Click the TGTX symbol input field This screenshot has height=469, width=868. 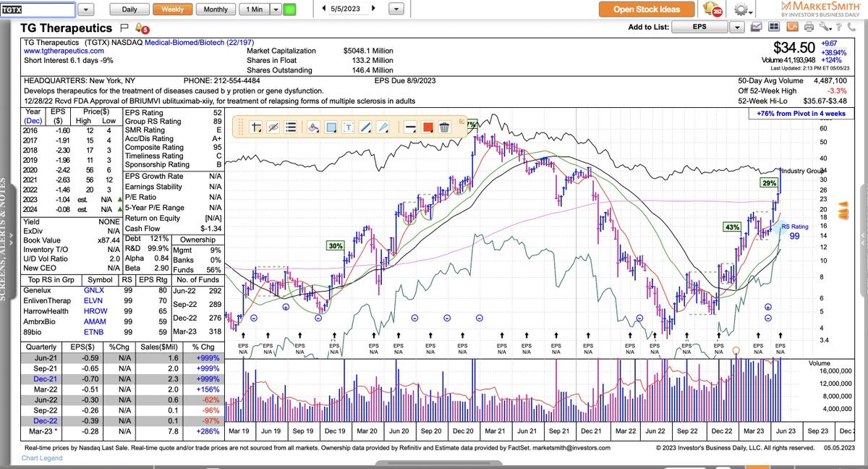coord(37,9)
